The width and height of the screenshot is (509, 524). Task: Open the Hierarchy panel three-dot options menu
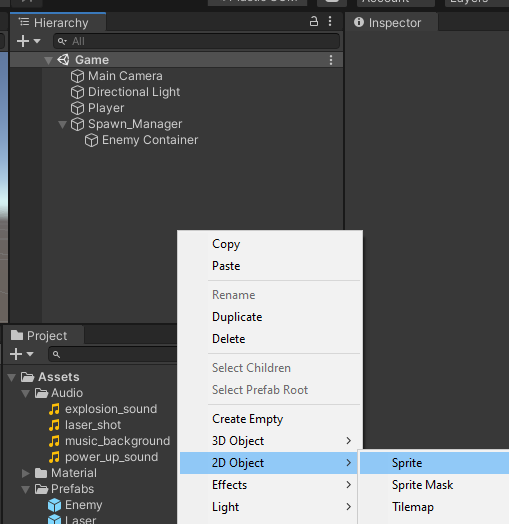click(330, 21)
